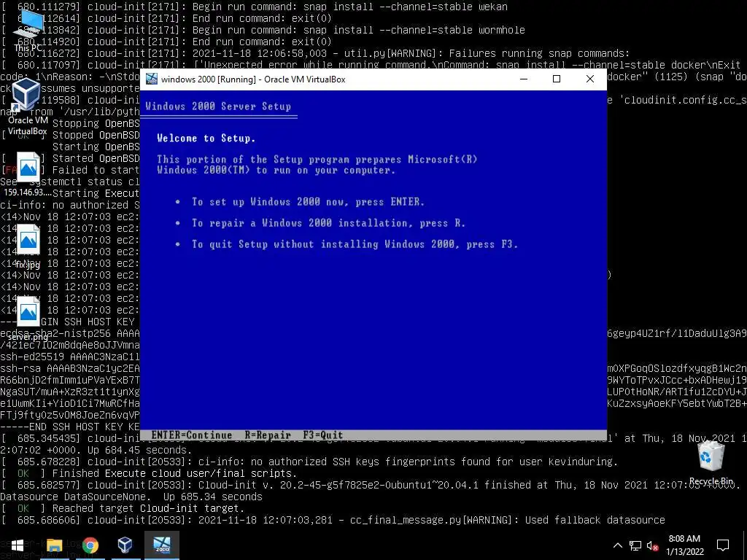Viewport: 747px width, 560px height.
Task: Launch Google Chrome from the taskbar
Action: pyautogui.click(x=90, y=545)
